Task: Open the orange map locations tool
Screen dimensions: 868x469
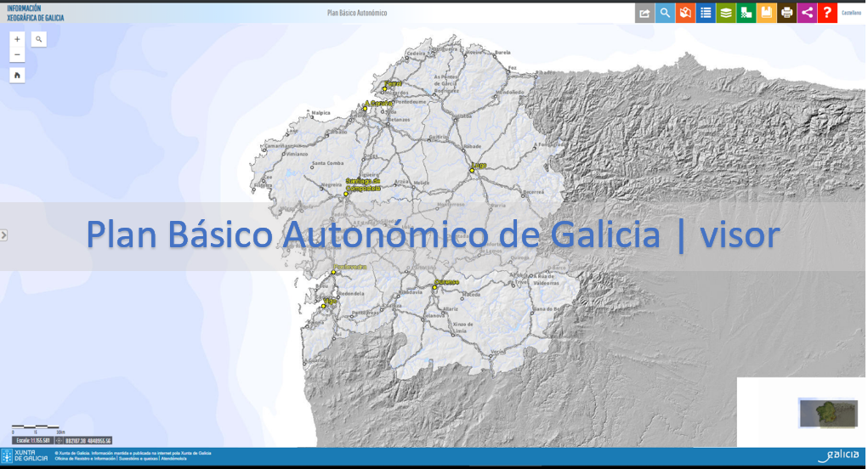Action: [x=685, y=13]
